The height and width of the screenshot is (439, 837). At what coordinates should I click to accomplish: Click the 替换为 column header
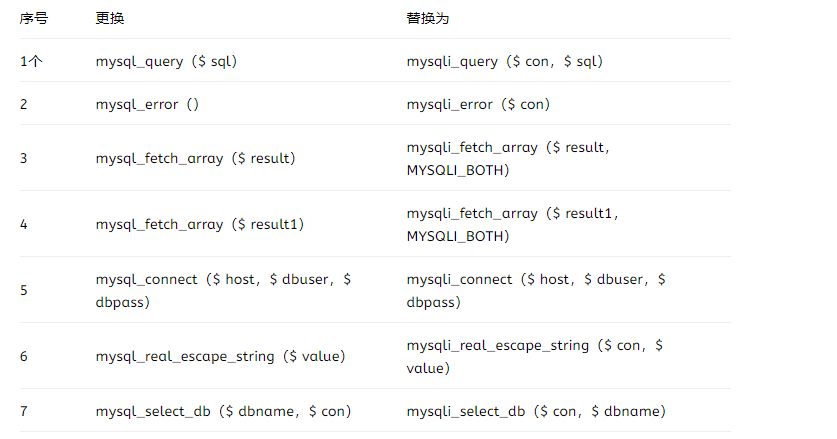[x=427, y=19]
